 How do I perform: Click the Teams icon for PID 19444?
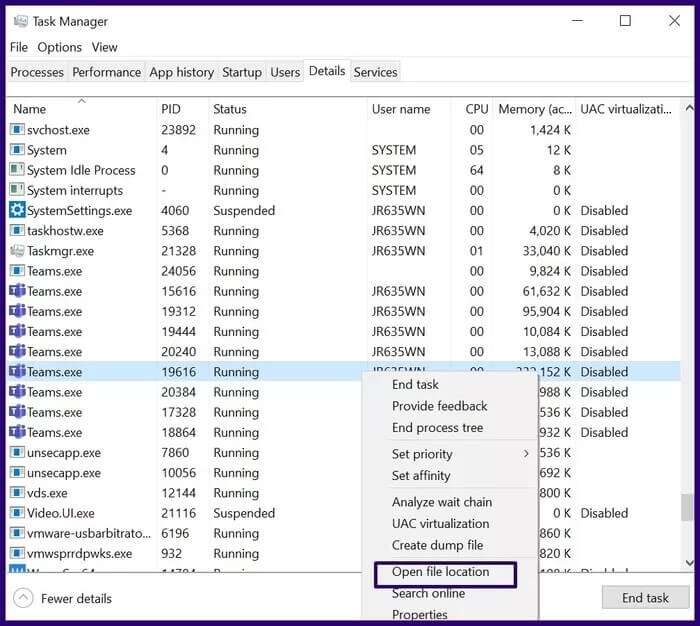tap(17, 331)
